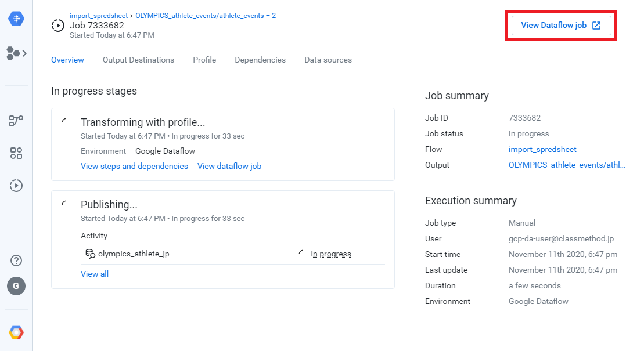
Task: Select the flow graph icon in the sidebar
Action: tap(16, 121)
